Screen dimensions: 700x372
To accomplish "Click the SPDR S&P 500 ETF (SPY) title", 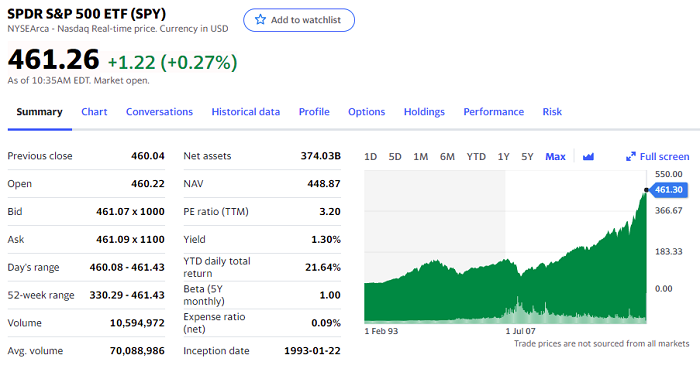I will click(87, 14).
